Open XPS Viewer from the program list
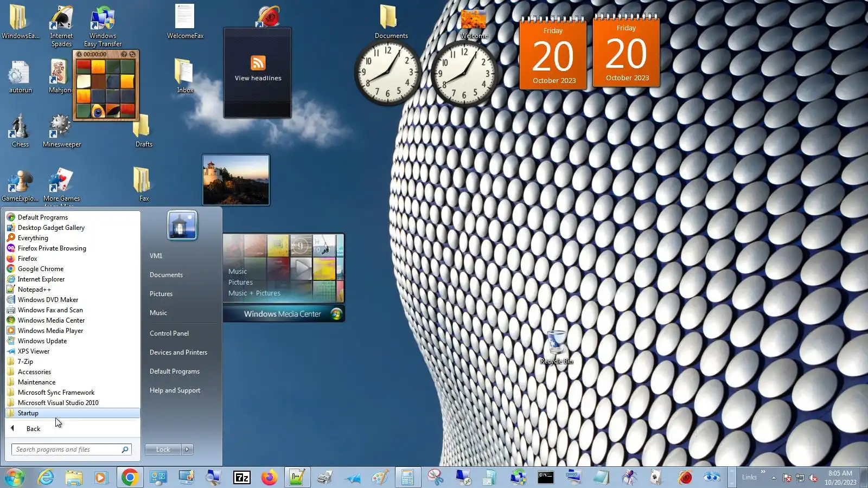 coord(73,351)
